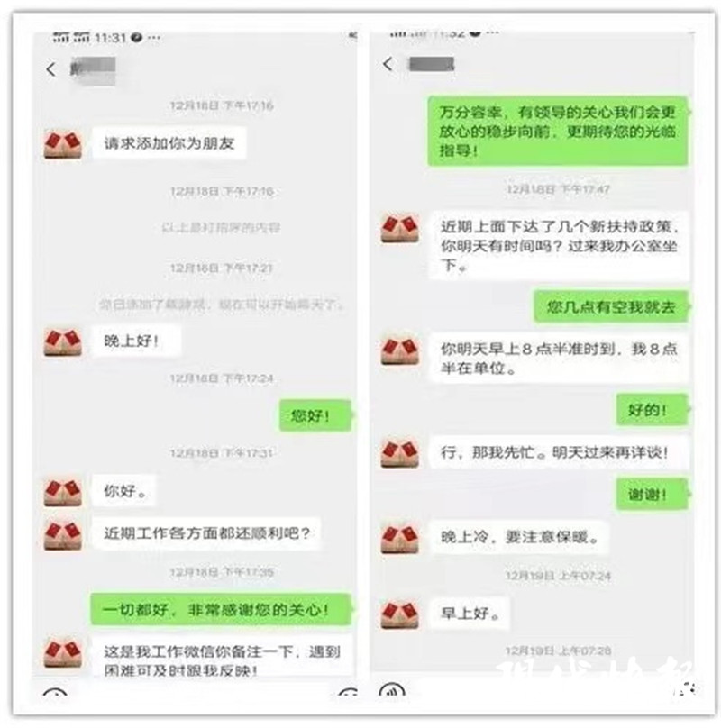Screen dimensions: 721x728
Task: Select green '一切都好,非常感谢您的关心!' bubble
Action: tap(221, 609)
